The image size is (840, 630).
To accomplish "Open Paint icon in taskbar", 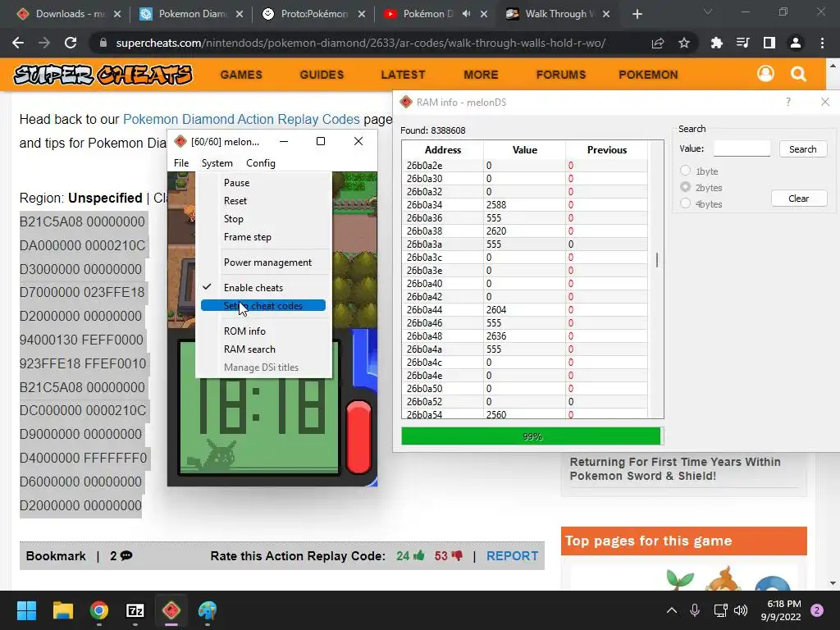I will (208, 610).
